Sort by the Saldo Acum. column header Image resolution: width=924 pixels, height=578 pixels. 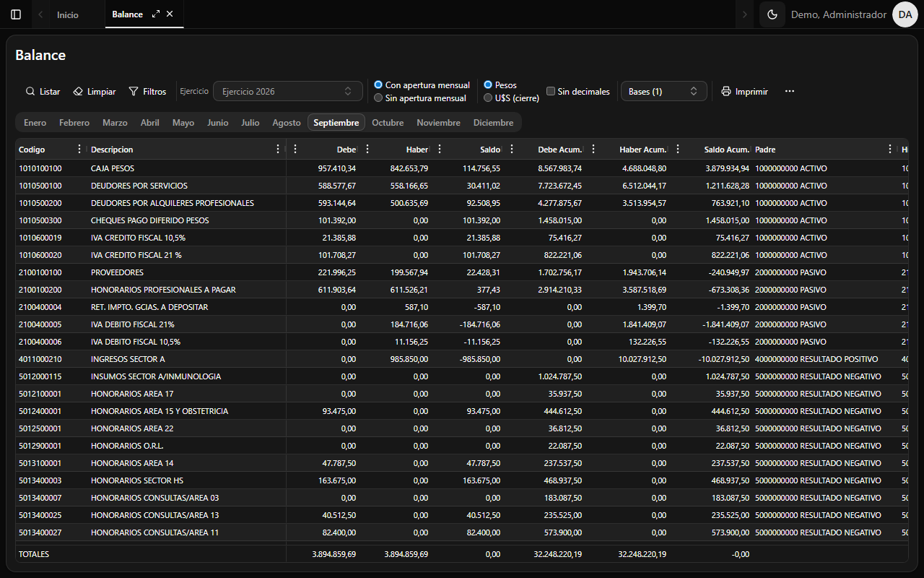(726, 150)
